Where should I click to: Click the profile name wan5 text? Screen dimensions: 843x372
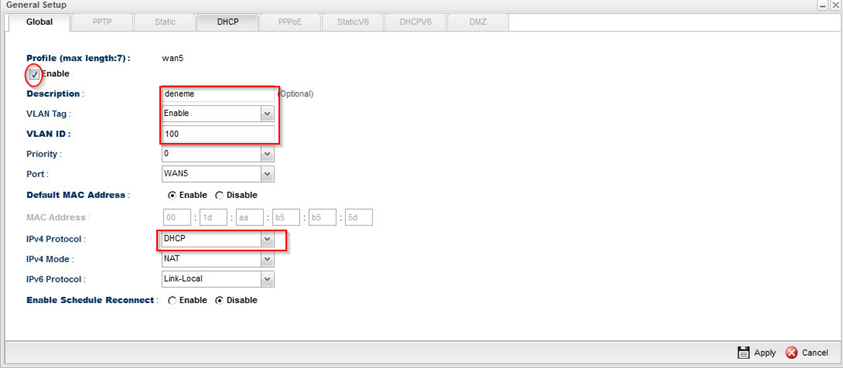pyautogui.click(x=173, y=58)
